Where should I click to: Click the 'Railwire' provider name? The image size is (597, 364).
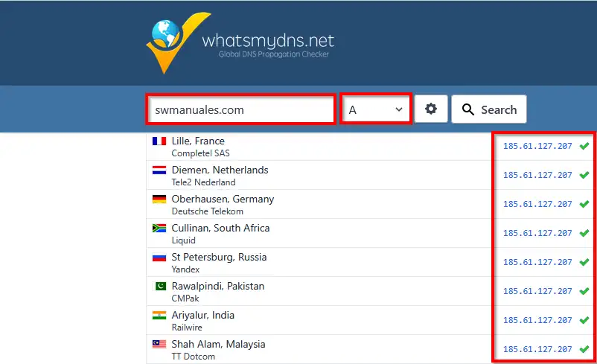(187, 328)
